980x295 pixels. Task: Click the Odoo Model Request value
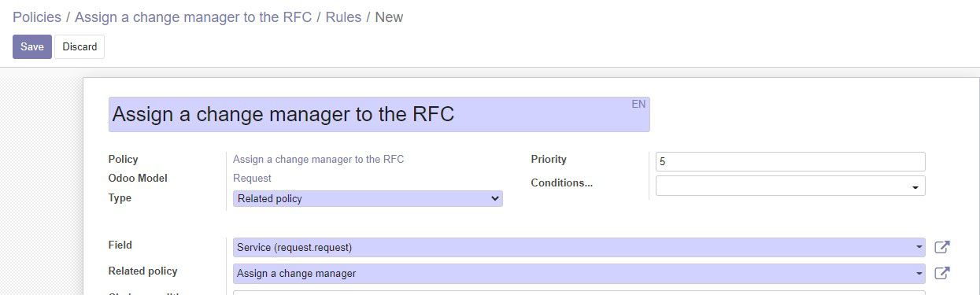click(252, 179)
